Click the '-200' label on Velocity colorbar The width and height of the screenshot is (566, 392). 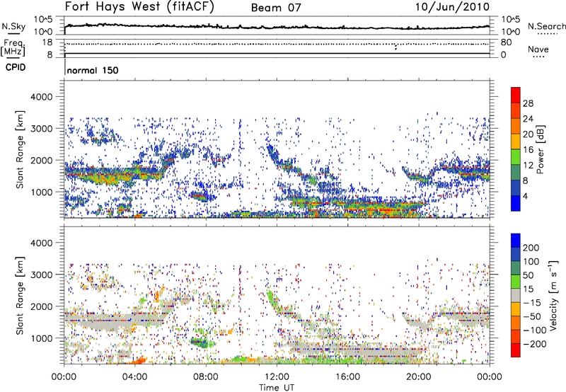[x=534, y=344]
